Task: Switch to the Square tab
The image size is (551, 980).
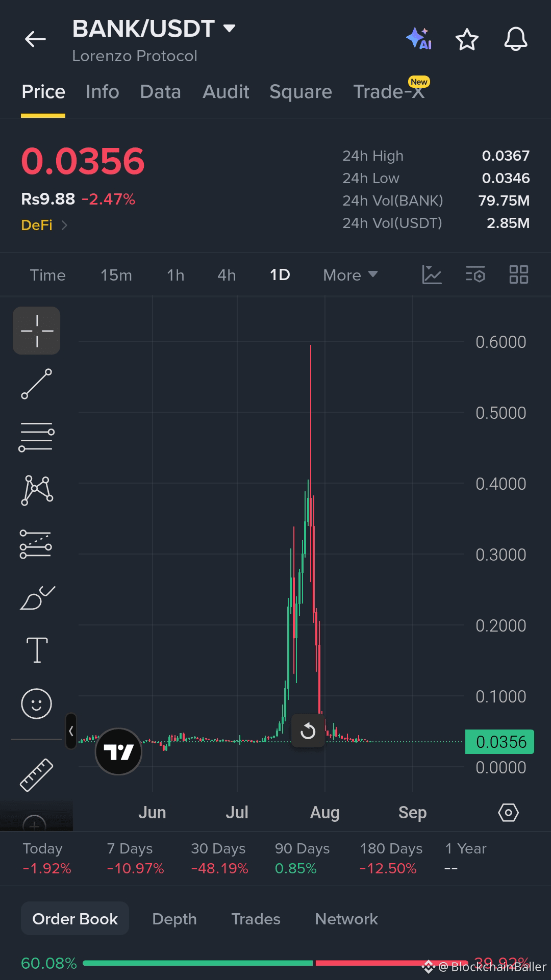Action: click(301, 92)
